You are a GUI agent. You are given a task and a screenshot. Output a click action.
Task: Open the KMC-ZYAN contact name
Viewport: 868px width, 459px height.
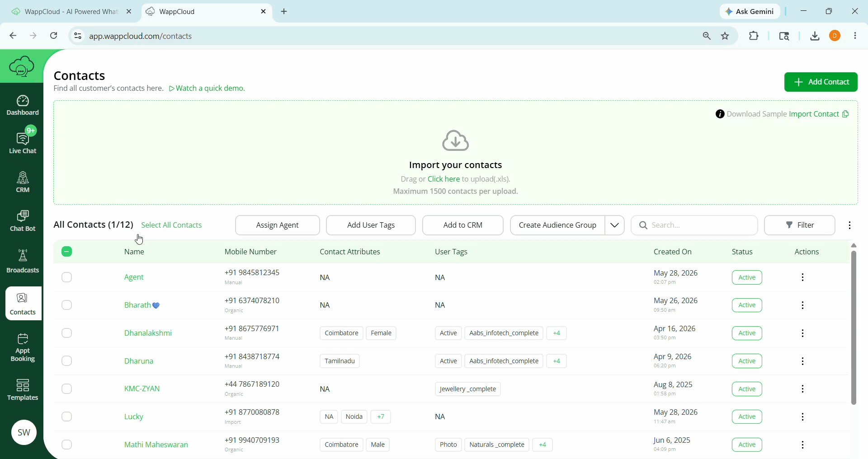pos(142,389)
